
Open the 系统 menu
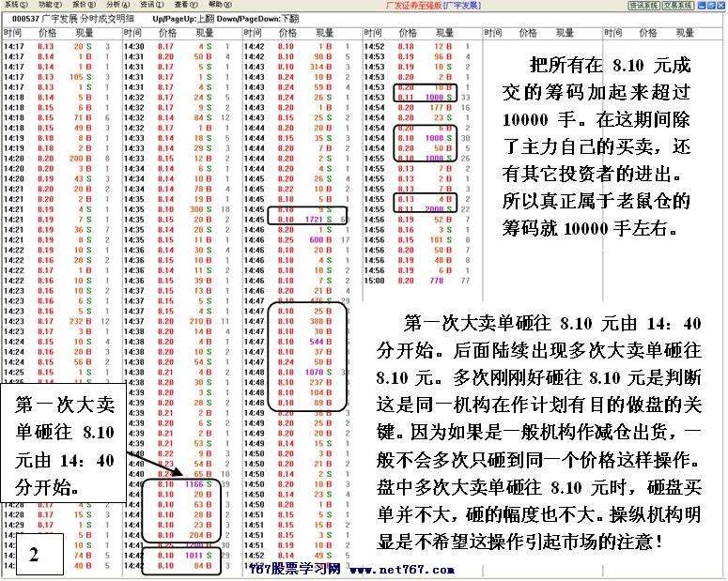[14, 5]
